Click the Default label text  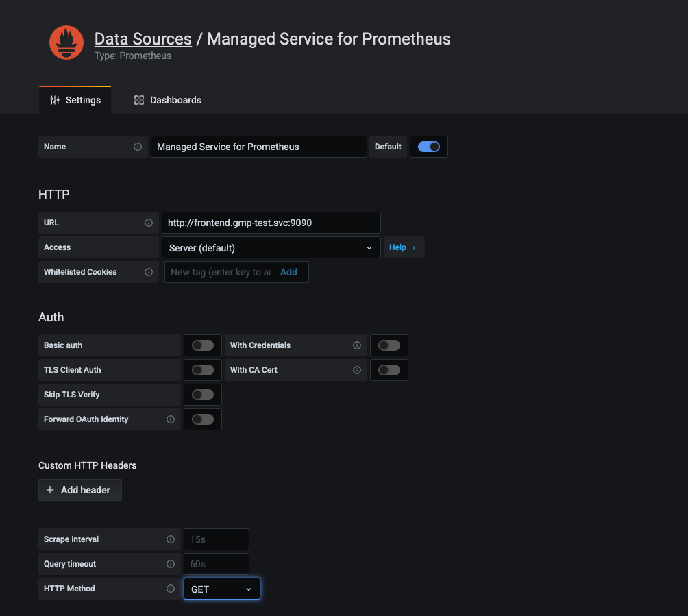click(x=388, y=147)
